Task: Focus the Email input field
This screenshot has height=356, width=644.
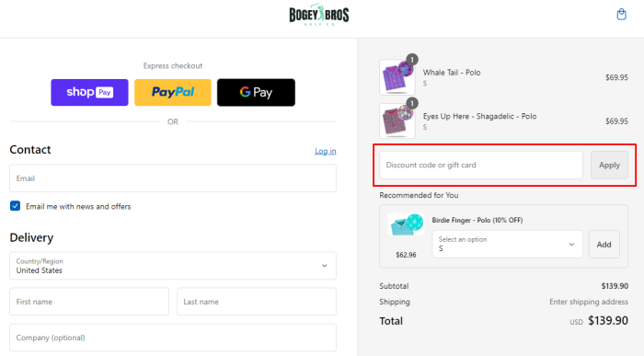Action: (x=173, y=178)
